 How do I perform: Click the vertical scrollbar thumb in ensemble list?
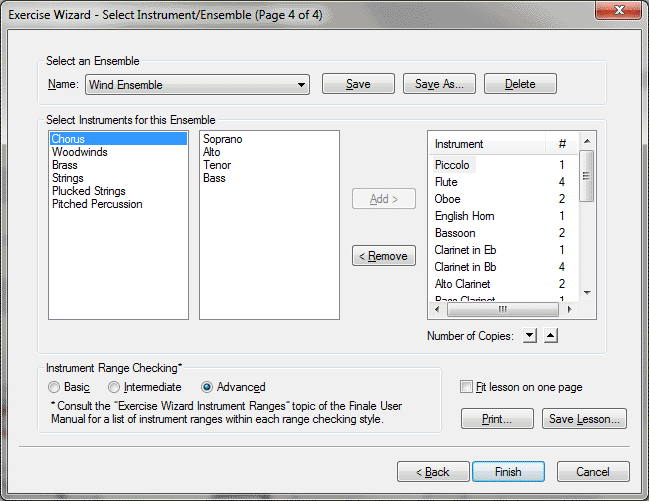click(x=587, y=176)
